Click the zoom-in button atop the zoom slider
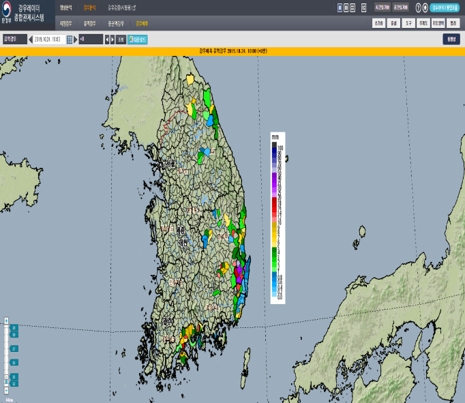This screenshot has height=403, width=465. (6, 321)
